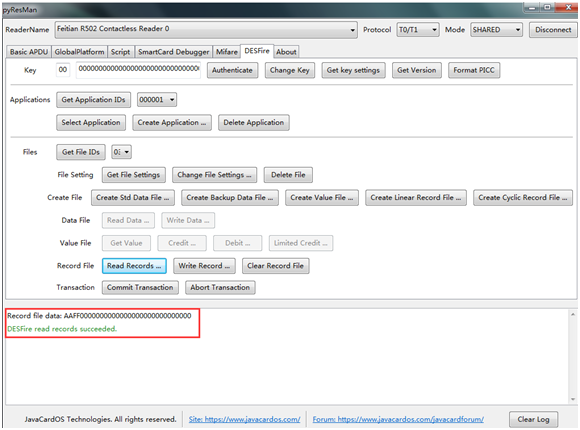Open the javacardforum forum link
Screen dimensions: 580x430
click(x=398, y=419)
